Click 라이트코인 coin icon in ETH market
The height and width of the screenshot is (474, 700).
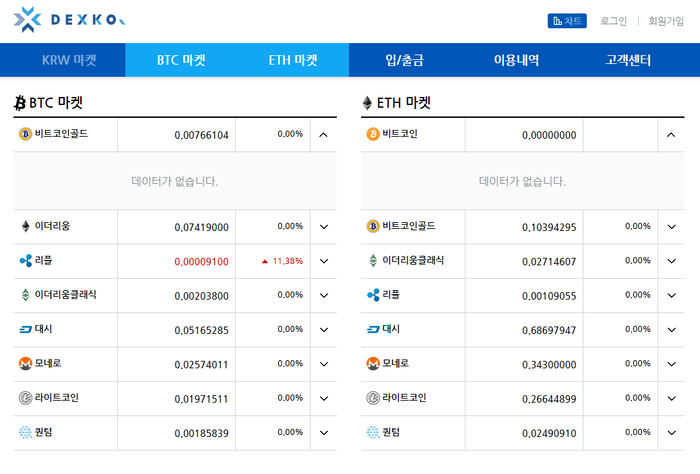pos(373,398)
